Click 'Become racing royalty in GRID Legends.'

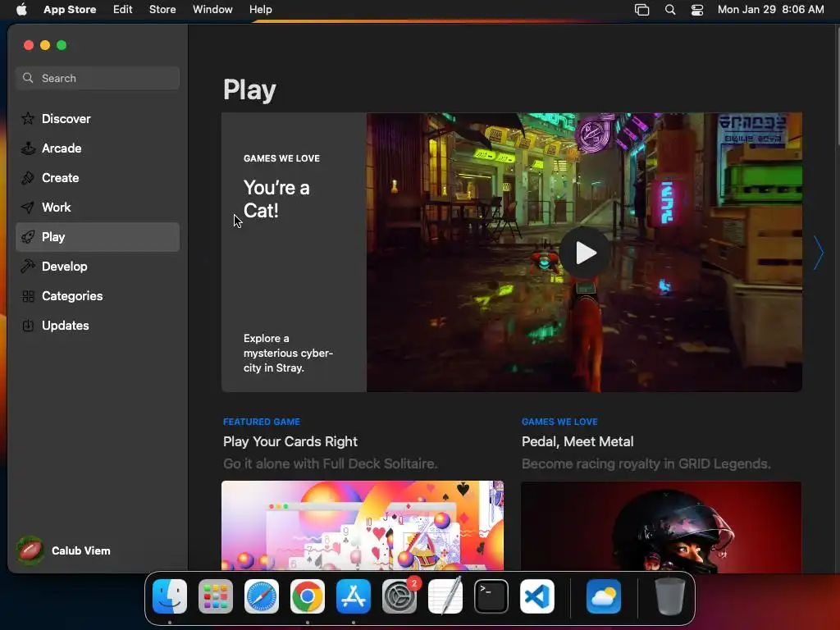[x=646, y=463]
